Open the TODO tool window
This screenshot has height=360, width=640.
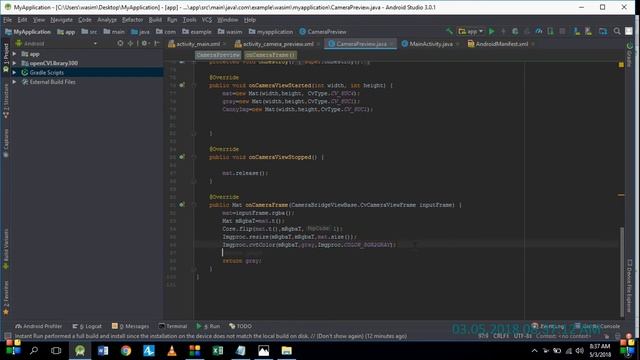(x=240, y=326)
